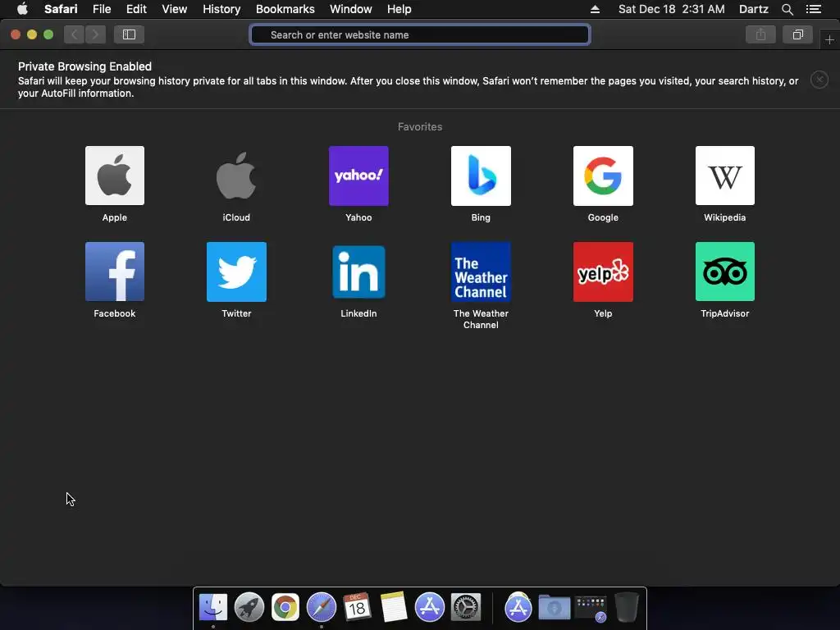Launch Google Chrome from the Dock

[x=285, y=608]
